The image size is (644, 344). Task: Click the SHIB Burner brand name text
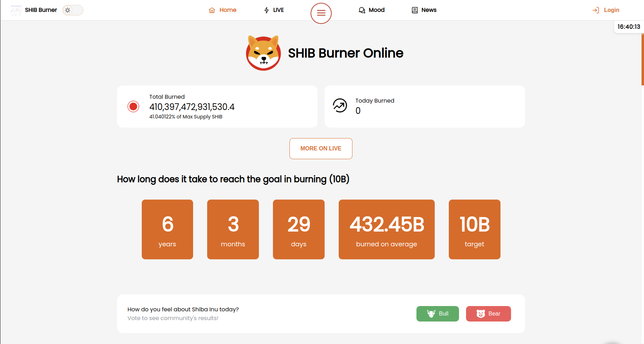tap(41, 10)
